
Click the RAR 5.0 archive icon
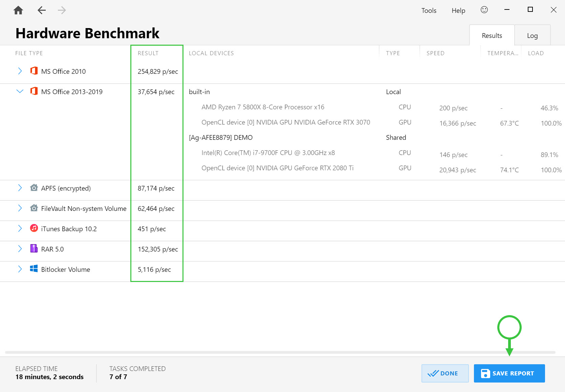[x=34, y=249]
